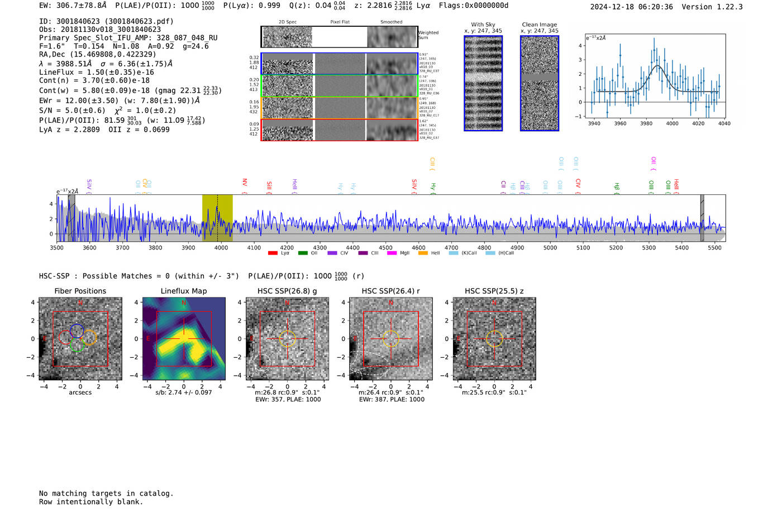This screenshot has width=782, height=532.
Task: Click "s/b: 2.74 +/- 0.097" under Lineflux Map
Action: click(x=184, y=392)
